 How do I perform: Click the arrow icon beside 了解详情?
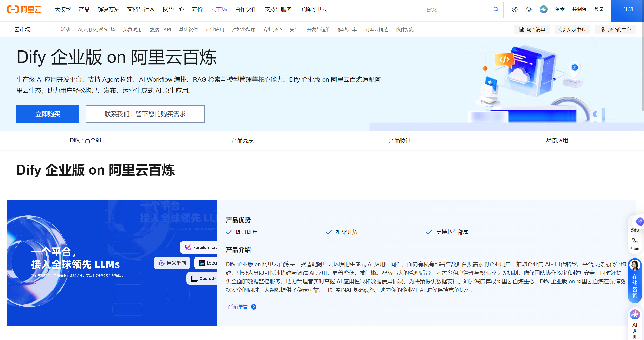tap(254, 307)
